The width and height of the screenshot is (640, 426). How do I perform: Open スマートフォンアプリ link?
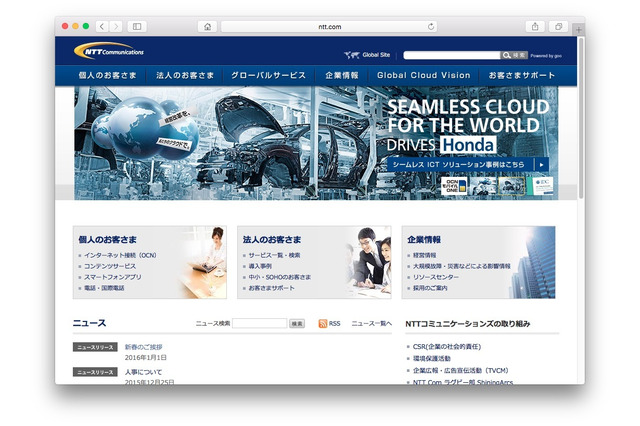pyautogui.click(x=113, y=277)
